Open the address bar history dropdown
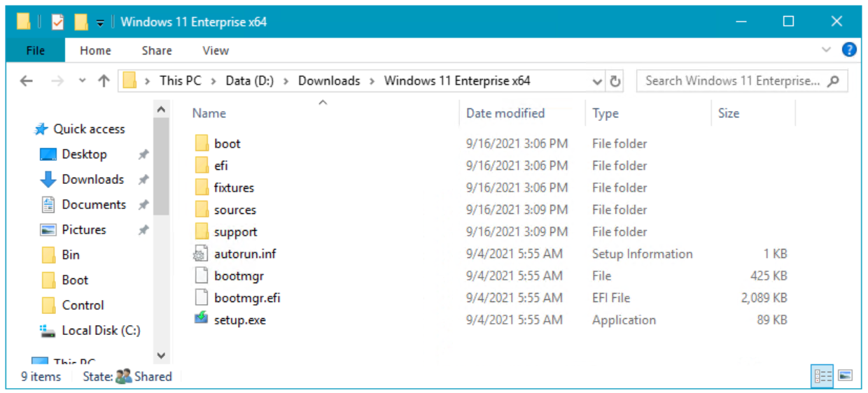The width and height of the screenshot is (868, 393). point(597,81)
